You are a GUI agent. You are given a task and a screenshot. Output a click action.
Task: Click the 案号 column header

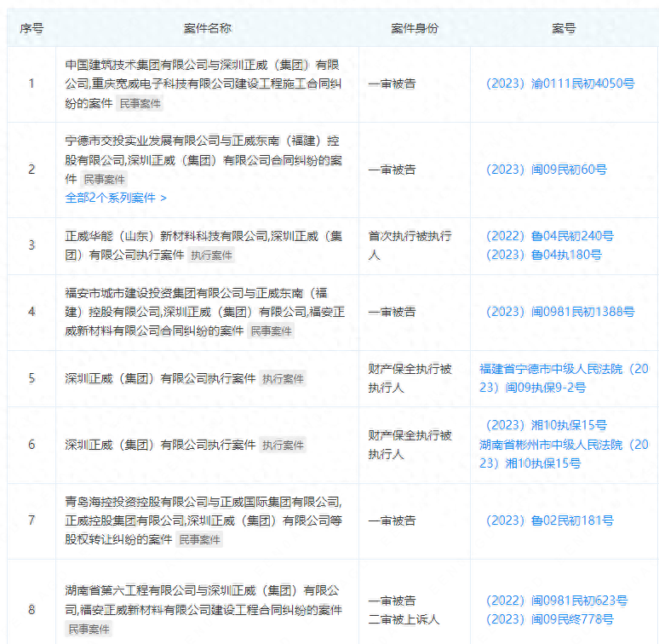pos(564,29)
